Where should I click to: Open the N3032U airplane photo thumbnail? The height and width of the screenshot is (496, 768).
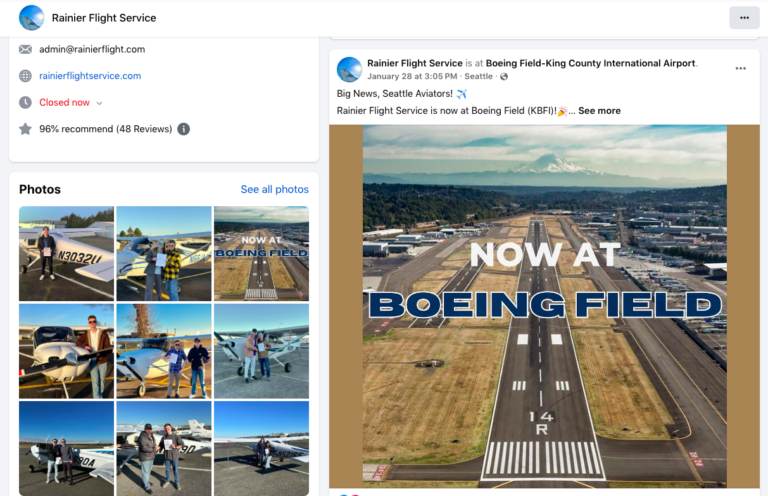tap(66, 253)
